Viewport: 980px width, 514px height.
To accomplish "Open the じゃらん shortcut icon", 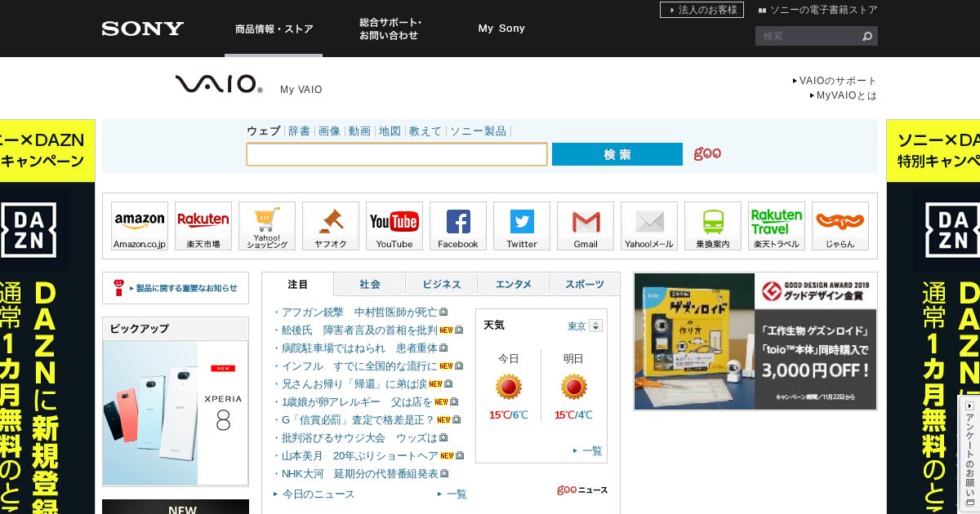I will pyautogui.click(x=840, y=226).
